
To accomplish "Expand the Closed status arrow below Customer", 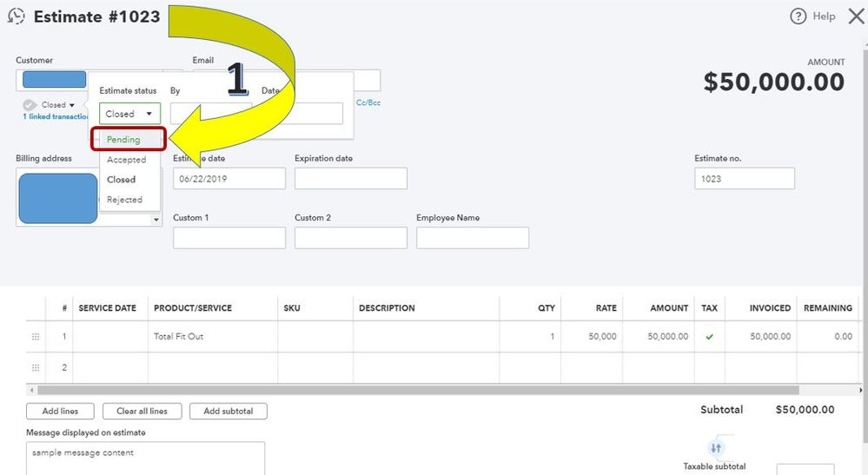I will coord(72,105).
